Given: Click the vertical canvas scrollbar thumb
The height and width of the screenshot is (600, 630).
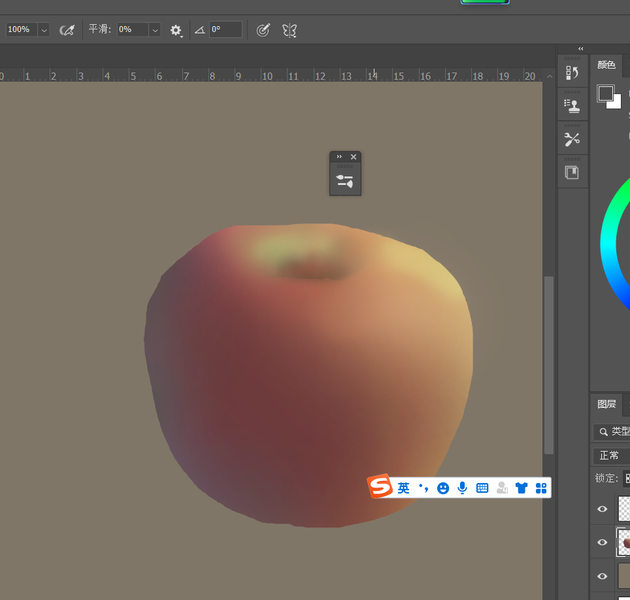Looking at the screenshot, I should (548, 365).
